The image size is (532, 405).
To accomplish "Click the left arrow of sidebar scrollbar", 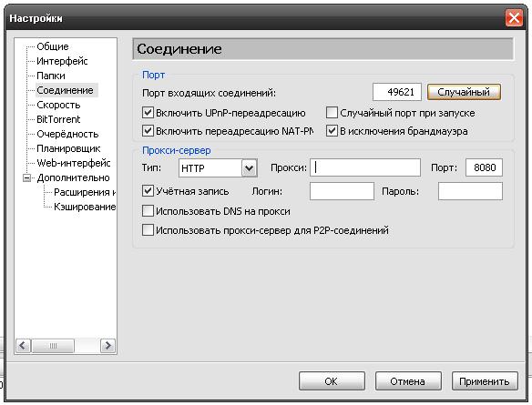I will tap(23, 346).
